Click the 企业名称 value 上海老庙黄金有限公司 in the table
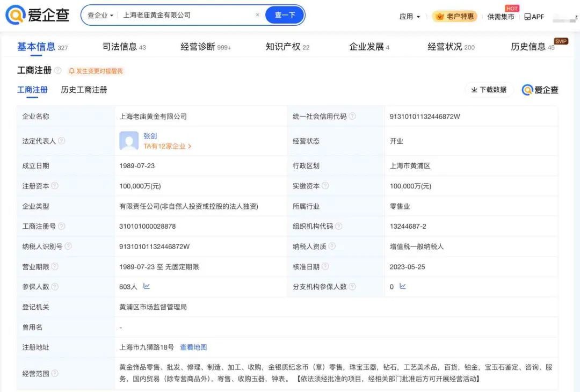 (153, 117)
